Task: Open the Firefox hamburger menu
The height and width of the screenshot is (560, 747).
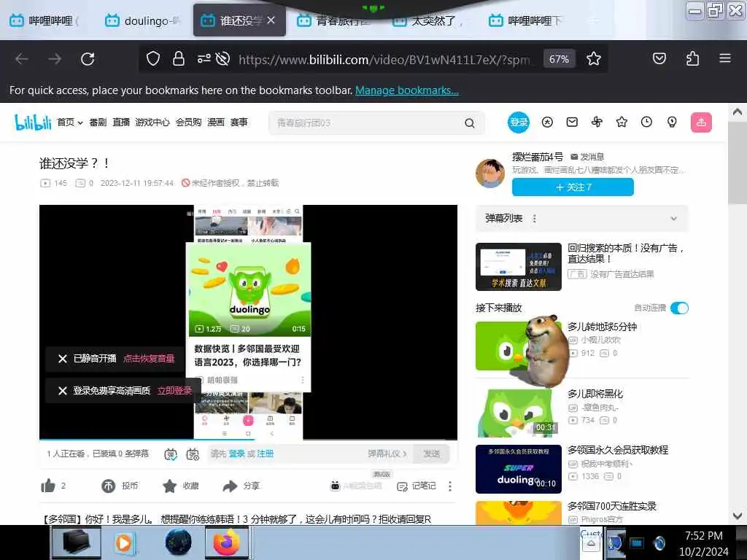Action: click(725, 58)
